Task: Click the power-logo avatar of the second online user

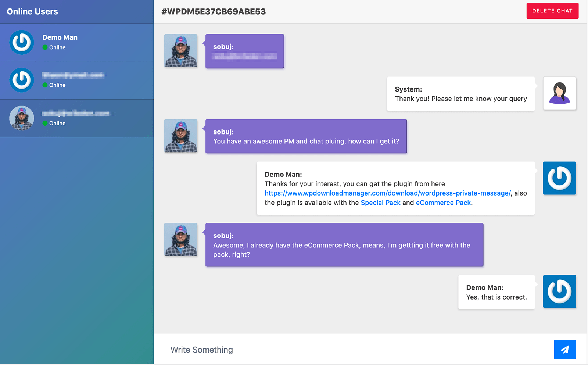Action: (22, 80)
